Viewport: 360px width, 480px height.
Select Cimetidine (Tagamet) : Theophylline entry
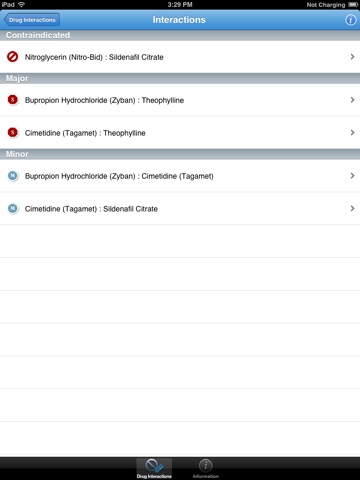[x=180, y=133]
